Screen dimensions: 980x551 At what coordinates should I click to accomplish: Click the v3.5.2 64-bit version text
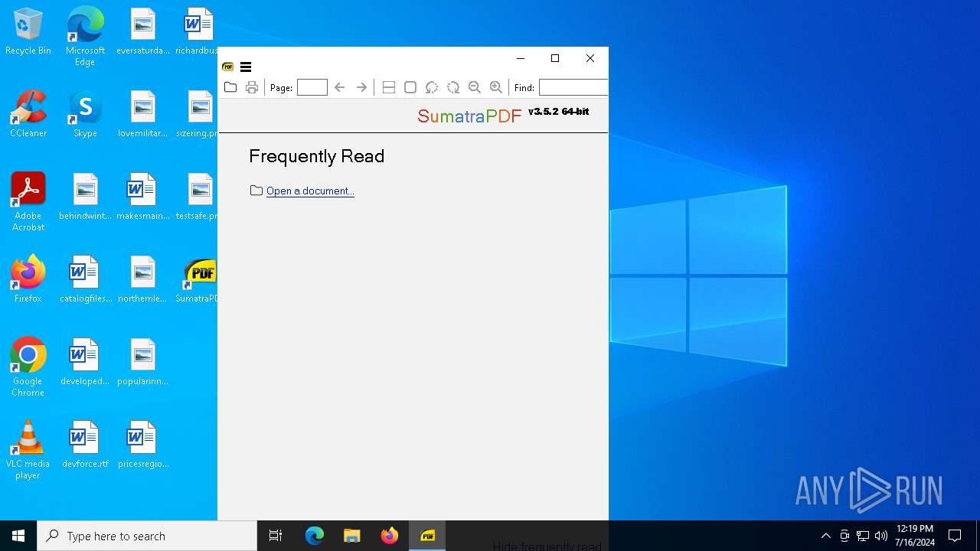click(x=559, y=112)
